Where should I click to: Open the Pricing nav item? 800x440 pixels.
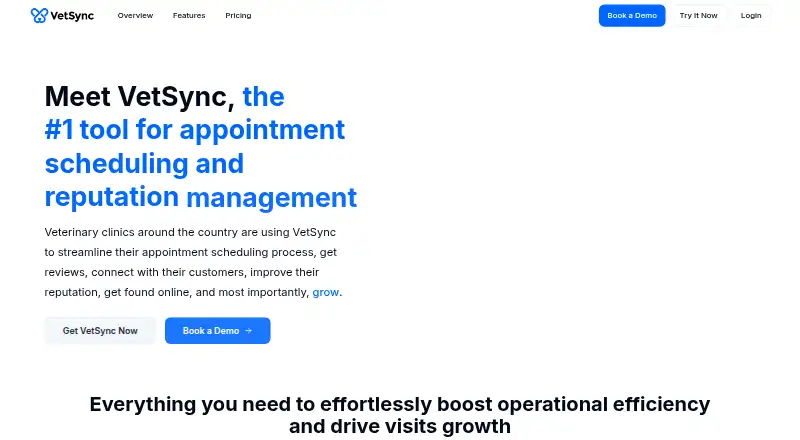(x=238, y=15)
